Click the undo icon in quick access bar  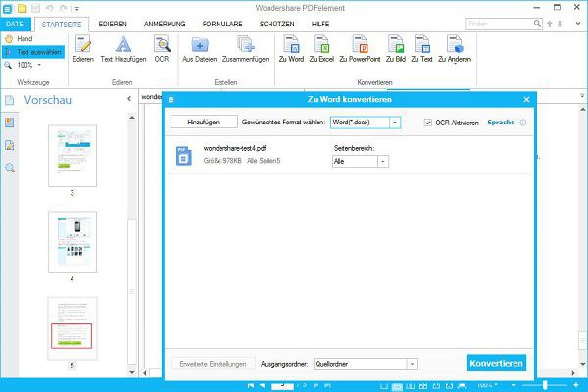click(49, 8)
